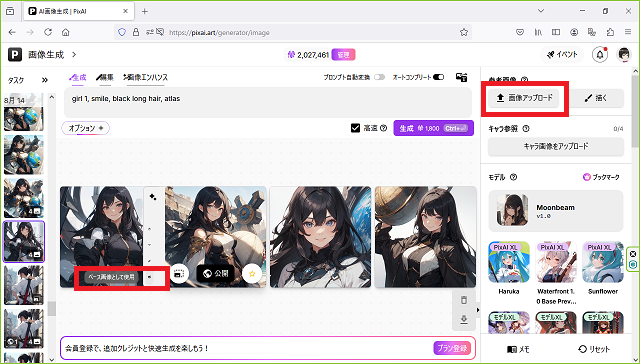Toggle the browser sidebar icon
The width and height of the screenshot is (640, 364).
point(556,32)
